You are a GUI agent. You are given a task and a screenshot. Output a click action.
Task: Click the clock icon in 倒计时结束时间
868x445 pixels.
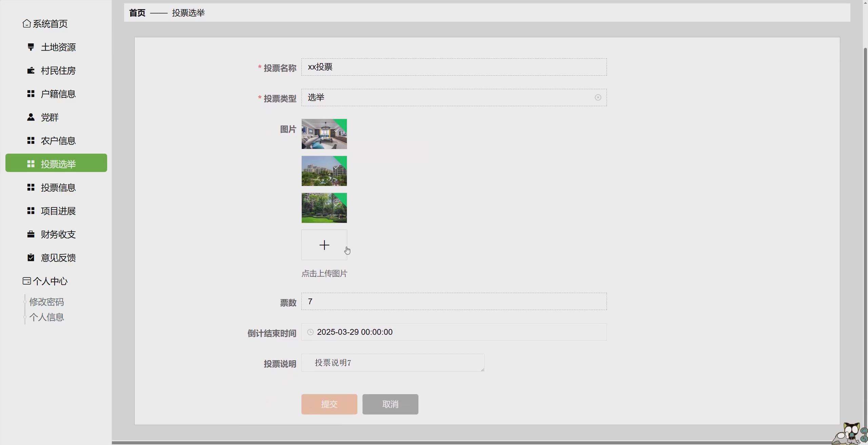pos(310,332)
